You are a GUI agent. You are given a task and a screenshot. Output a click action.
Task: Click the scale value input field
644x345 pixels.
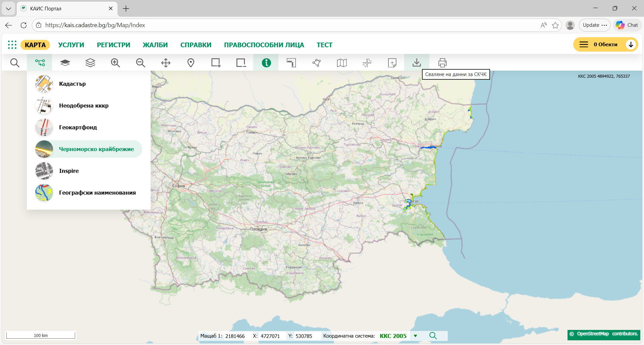click(235, 336)
